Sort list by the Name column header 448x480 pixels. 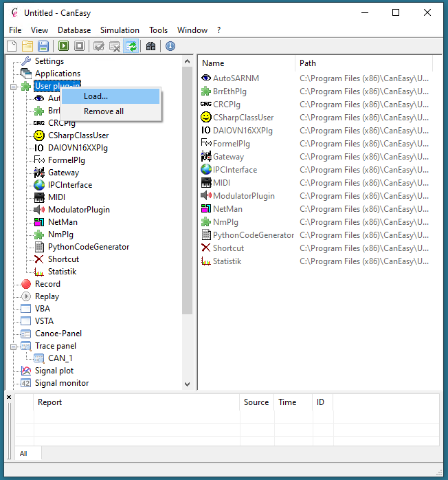247,63
